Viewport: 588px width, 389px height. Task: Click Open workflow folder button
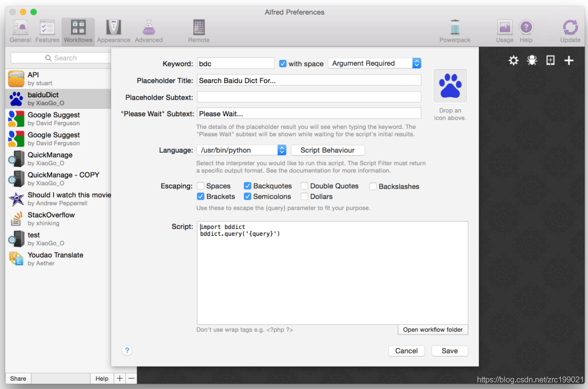tap(433, 330)
